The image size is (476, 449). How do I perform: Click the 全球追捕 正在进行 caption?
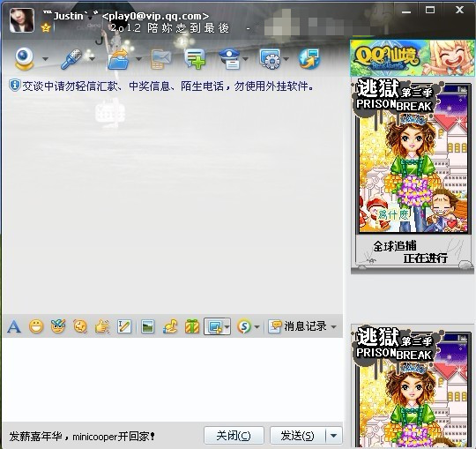[x=411, y=251]
